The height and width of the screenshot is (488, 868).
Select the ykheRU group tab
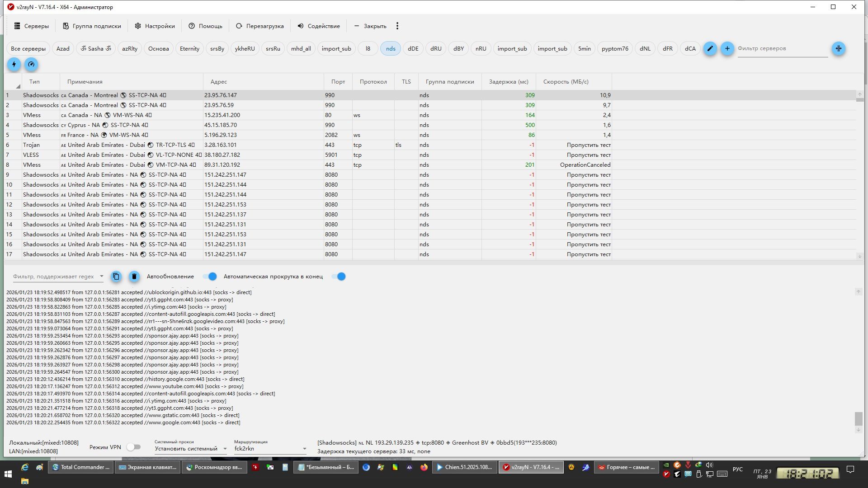245,48
